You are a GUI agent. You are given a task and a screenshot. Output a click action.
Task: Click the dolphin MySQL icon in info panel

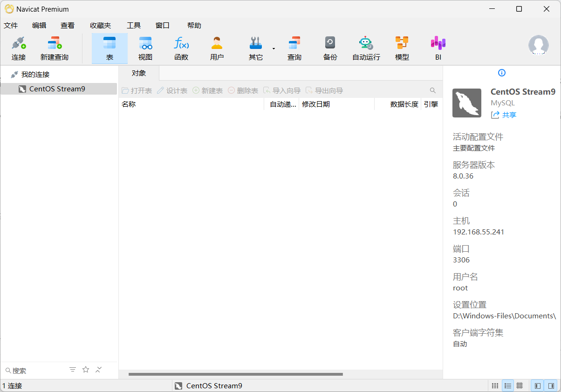[x=467, y=103]
